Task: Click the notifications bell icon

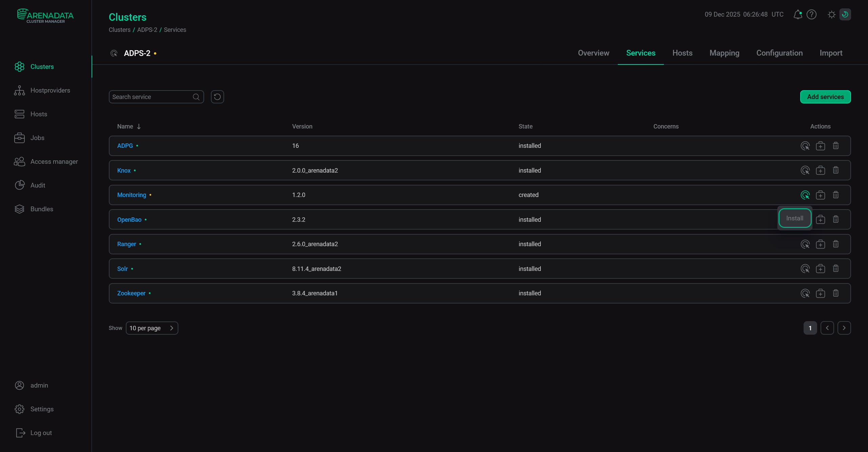Action: coord(797,15)
